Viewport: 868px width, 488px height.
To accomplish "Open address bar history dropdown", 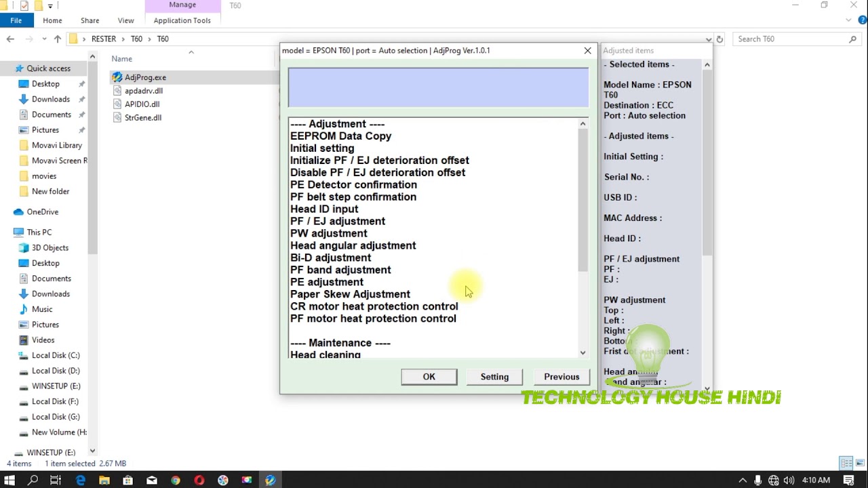I will pyautogui.click(x=709, y=39).
